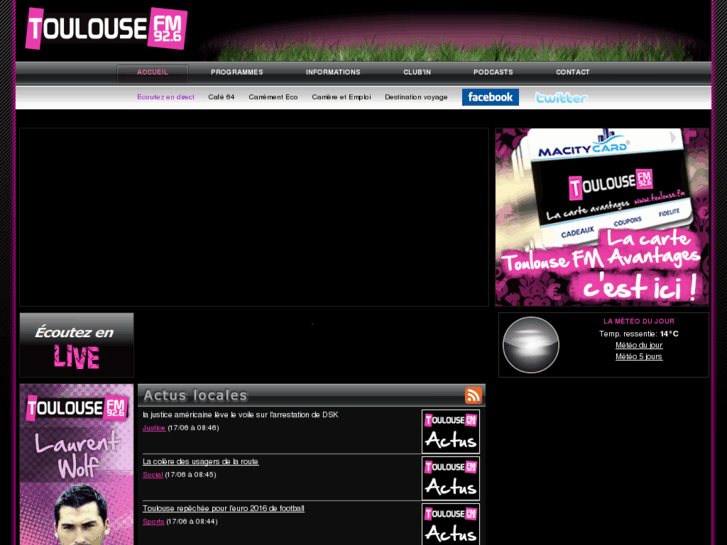Screen dimensions: 727x545
Task: Open the Facebook page button
Action: pyautogui.click(x=490, y=97)
